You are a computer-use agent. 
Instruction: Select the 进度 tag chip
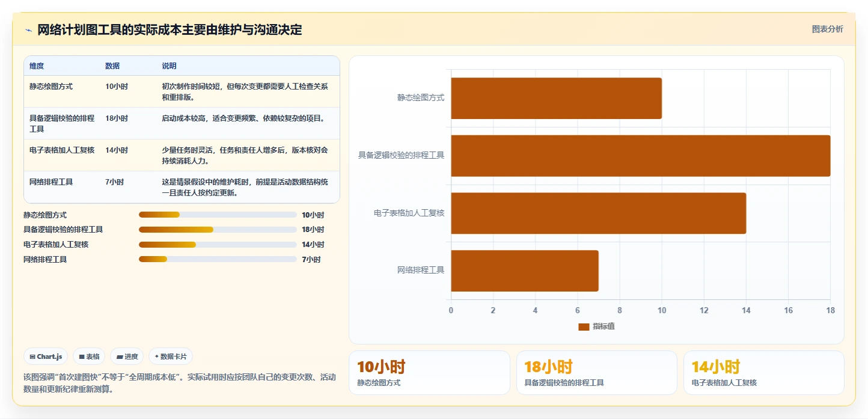point(127,356)
